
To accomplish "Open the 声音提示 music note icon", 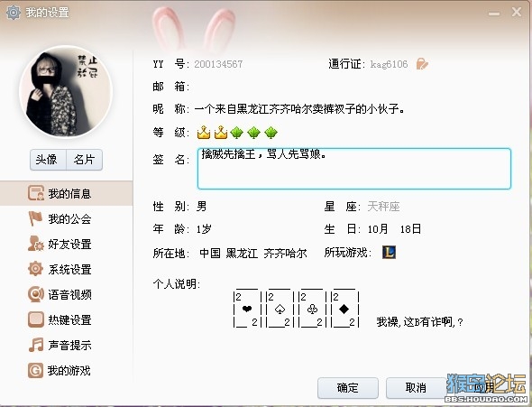I will point(36,345).
